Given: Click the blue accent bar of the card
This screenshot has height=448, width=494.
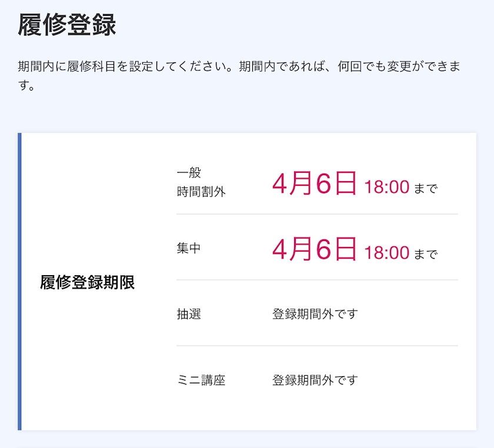Looking at the screenshot, I should pos(19,282).
